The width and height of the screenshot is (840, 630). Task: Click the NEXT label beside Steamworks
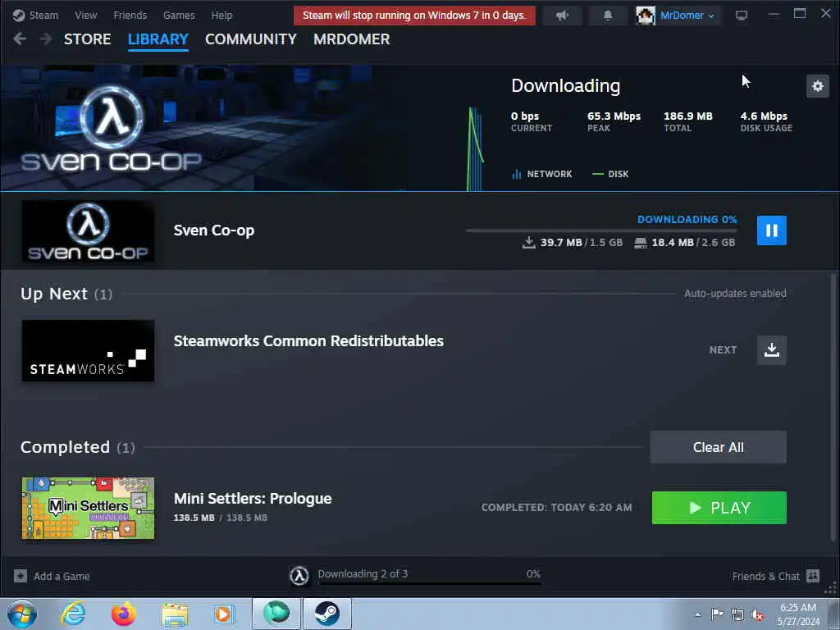[x=723, y=349]
